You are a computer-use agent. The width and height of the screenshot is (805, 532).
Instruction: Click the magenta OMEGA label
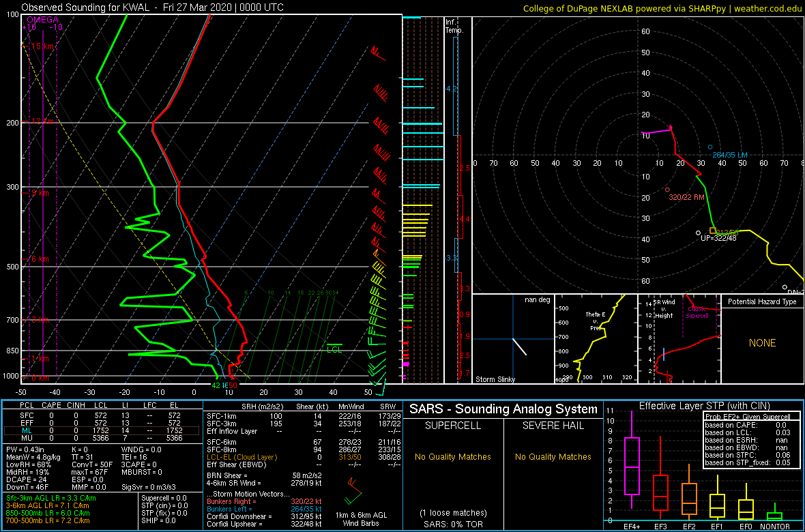pos(42,20)
